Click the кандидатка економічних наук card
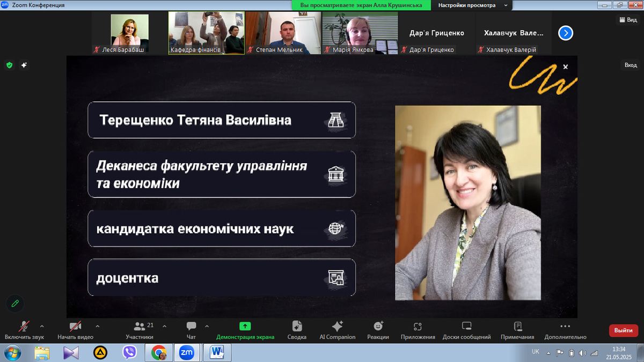 pos(222,229)
